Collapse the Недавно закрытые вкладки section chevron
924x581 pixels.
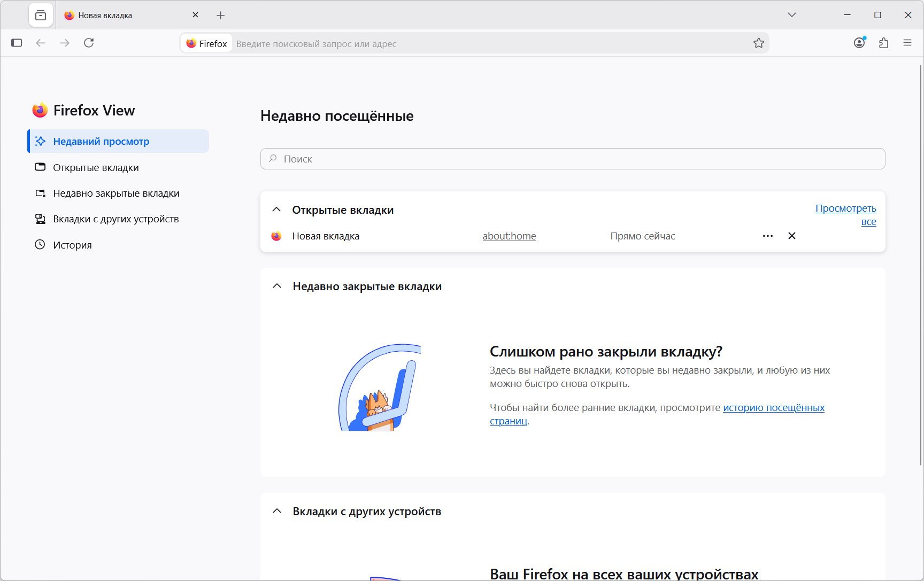[x=277, y=286]
